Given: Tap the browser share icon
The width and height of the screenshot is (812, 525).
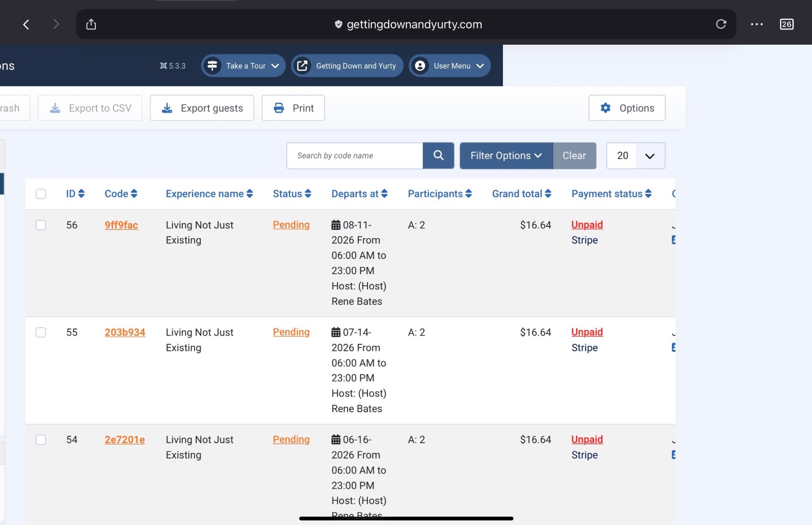Looking at the screenshot, I should coord(91,24).
